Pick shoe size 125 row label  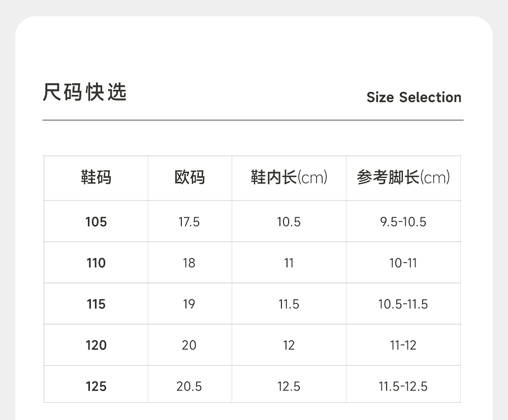(x=96, y=386)
